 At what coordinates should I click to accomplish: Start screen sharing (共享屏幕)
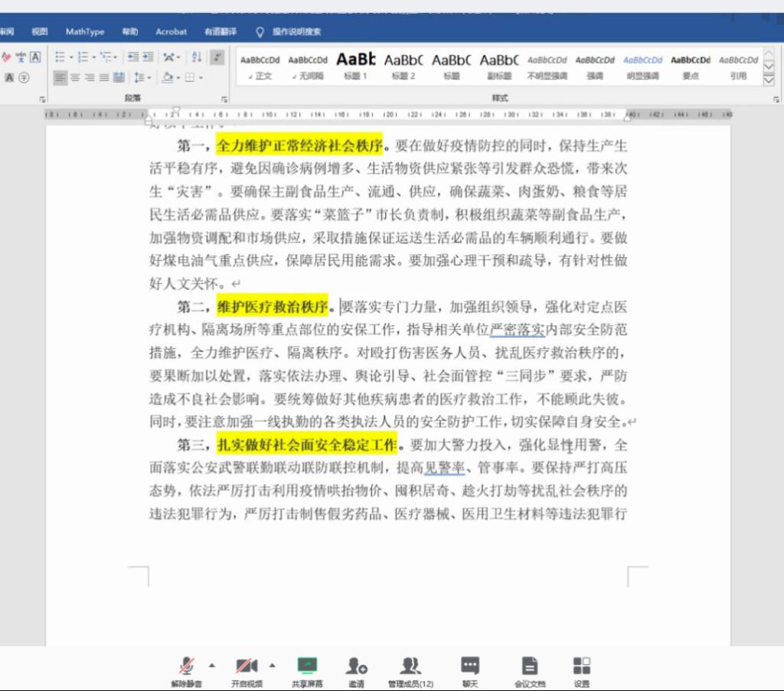(x=307, y=670)
